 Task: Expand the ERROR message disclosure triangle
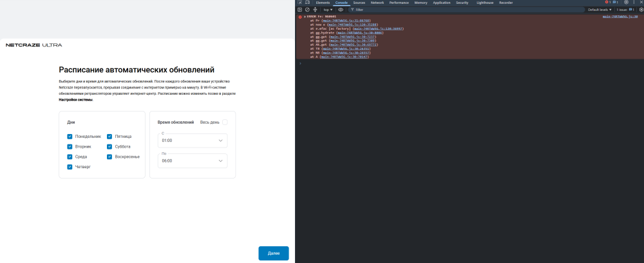click(305, 17)
